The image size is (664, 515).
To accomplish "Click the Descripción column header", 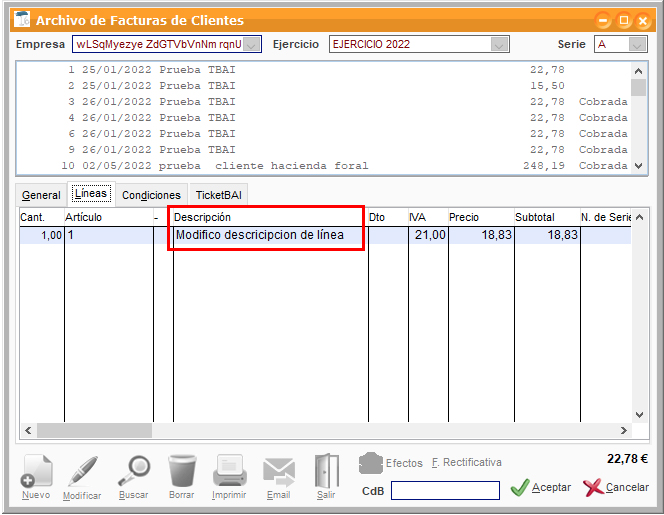I will point(271,217).
